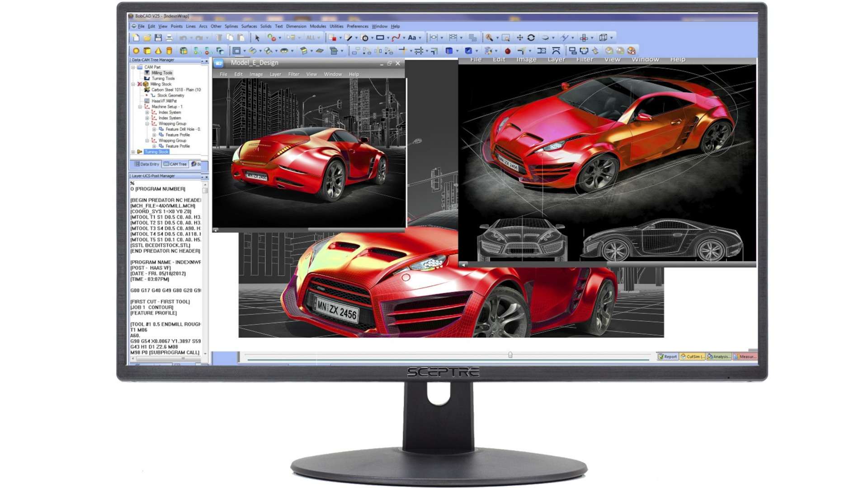Expand the Turning Stock tree node

[x=132, y=152]
